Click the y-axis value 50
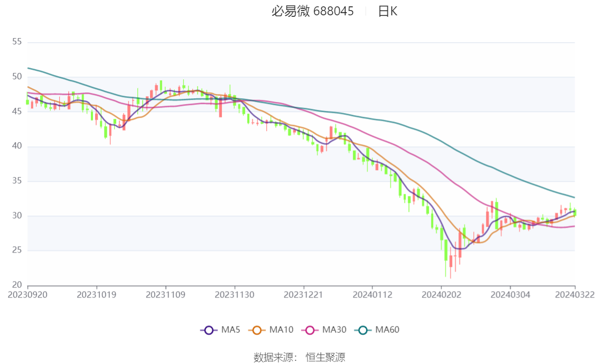 coord(17,77)
